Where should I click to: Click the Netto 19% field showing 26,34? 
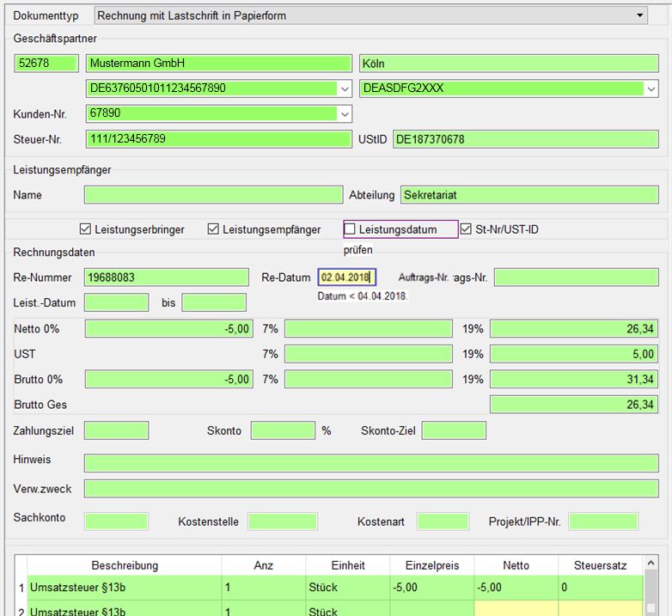[x=574, y=329]
